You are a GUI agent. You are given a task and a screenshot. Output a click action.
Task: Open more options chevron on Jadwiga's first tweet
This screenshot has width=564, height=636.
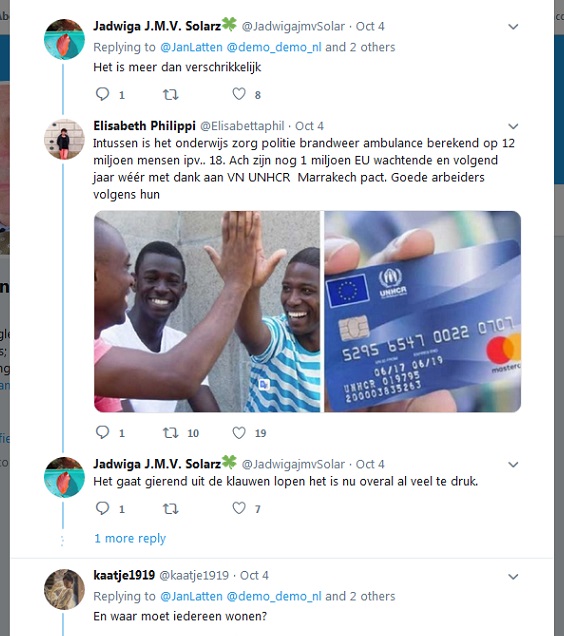(x=513, y=27)
